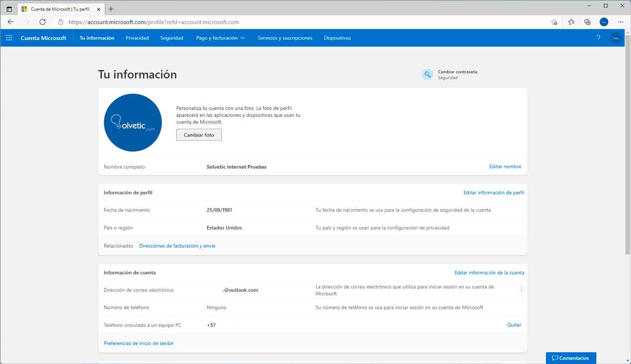Image resolution: width=631 pixels, height=364 pixels.
Task: Go to Tu información tab
Action: tap(97, 38)
